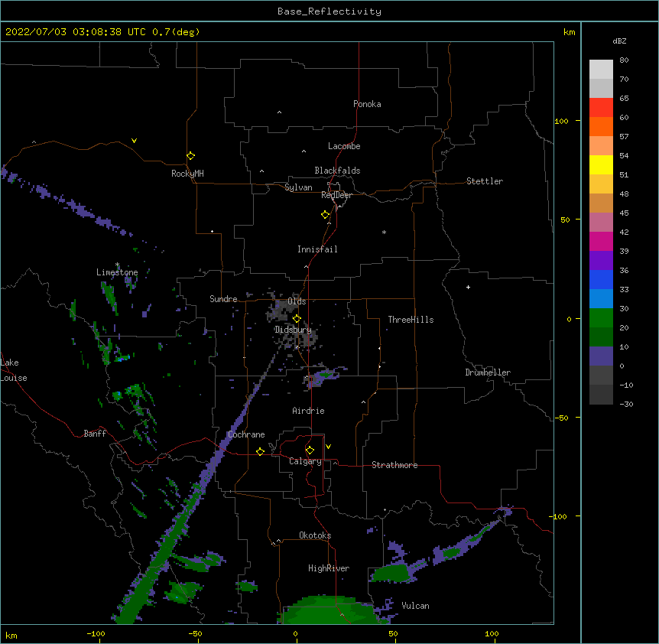
Task: Click the -100 tick on right axis
Action: [559, 516]
